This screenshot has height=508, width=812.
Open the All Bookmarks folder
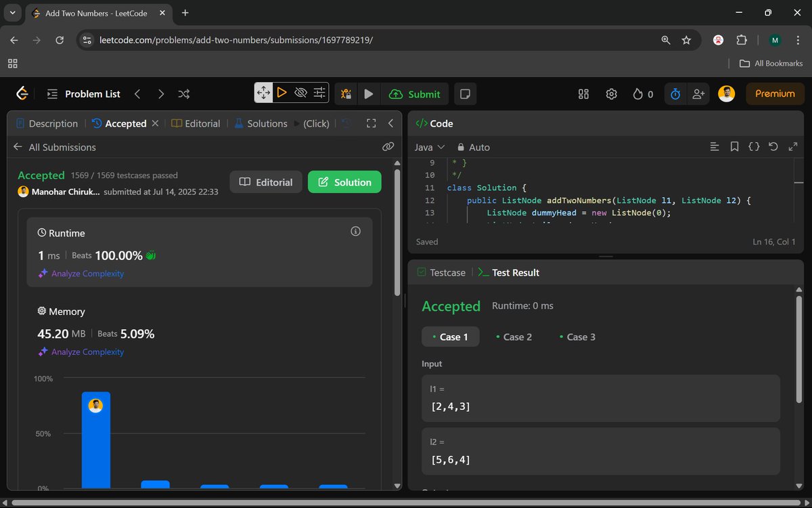coord(771,63)
